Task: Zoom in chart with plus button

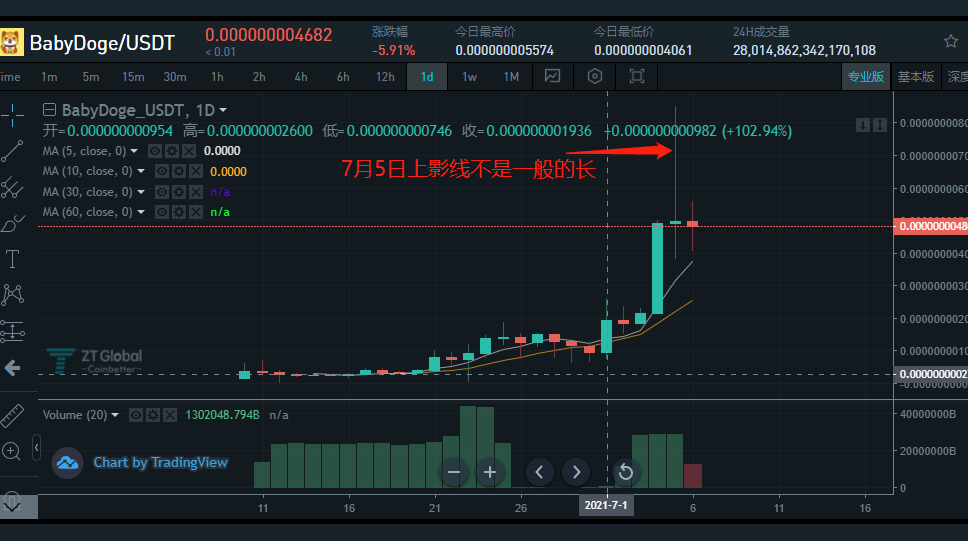Action: pyautogui.click(x=490, y=472)
